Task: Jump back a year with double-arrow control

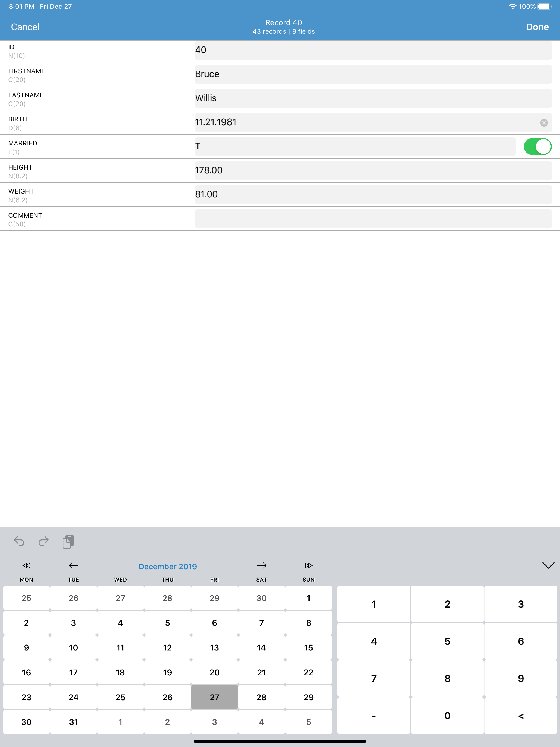Action: [x=26, y=566]
